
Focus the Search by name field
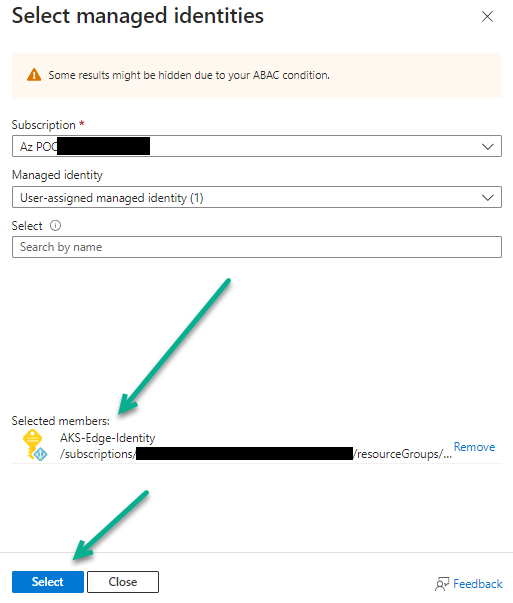point(257,247)
